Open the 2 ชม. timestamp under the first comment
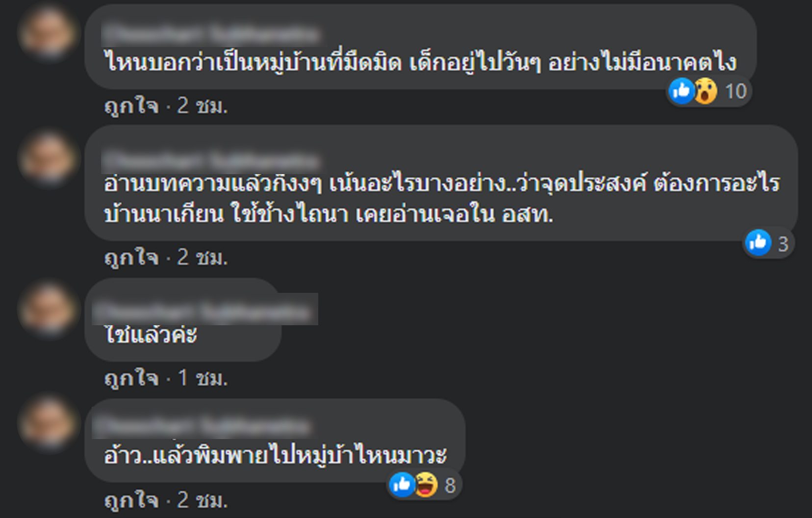 click(203, 105)
